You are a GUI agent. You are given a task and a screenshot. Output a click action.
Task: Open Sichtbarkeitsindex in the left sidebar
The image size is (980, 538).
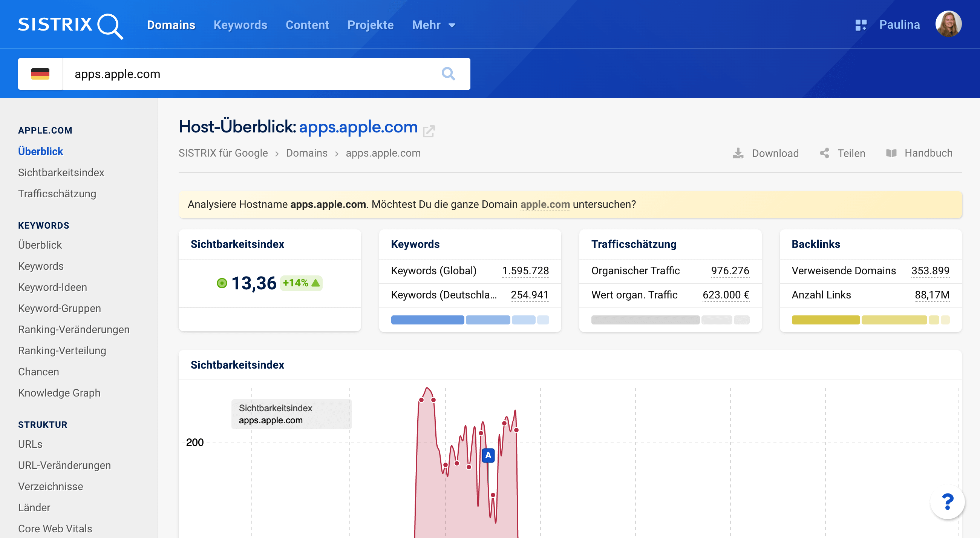(61, 172)
